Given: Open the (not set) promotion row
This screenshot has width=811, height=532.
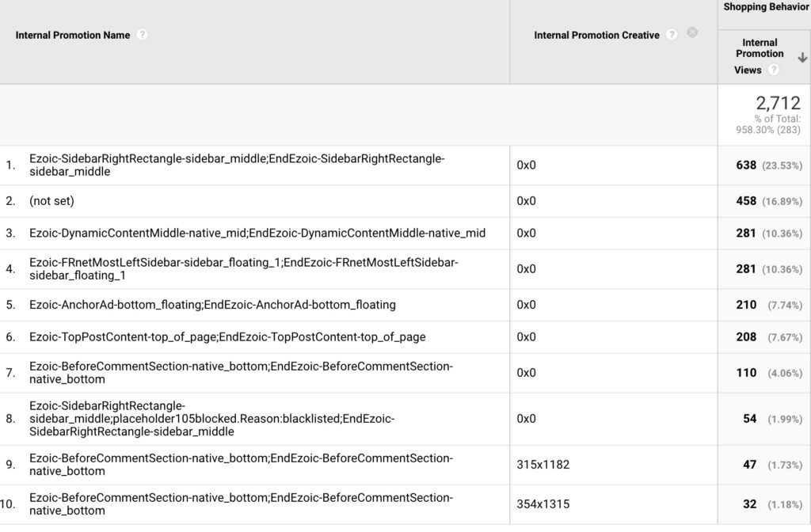Looking at the screenshot, I should click(51, 200).
